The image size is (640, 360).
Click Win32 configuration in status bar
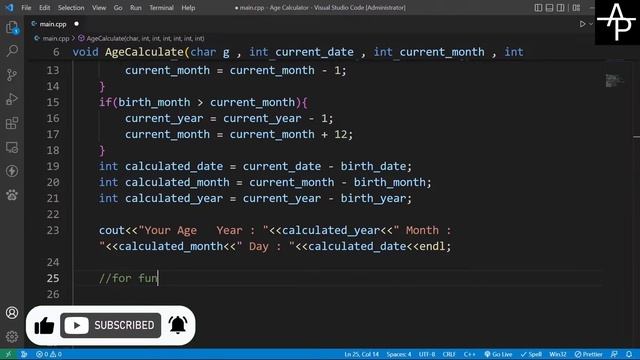coord(558,354)
